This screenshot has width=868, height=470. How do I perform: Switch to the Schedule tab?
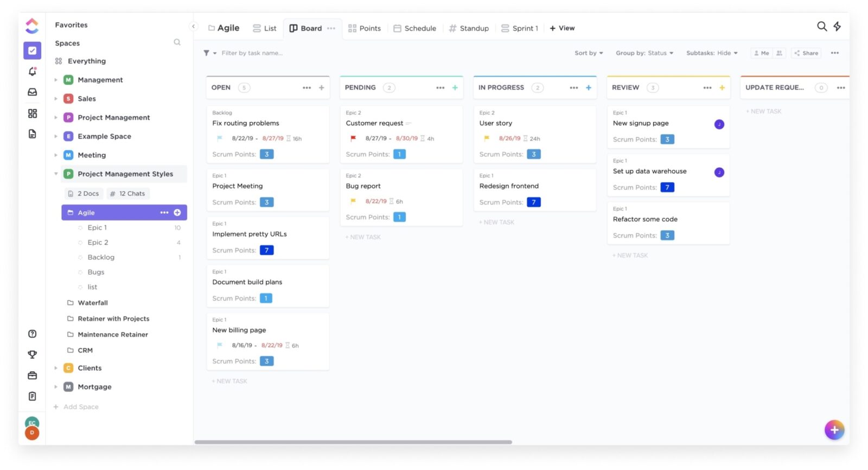(x=415, y=28)
